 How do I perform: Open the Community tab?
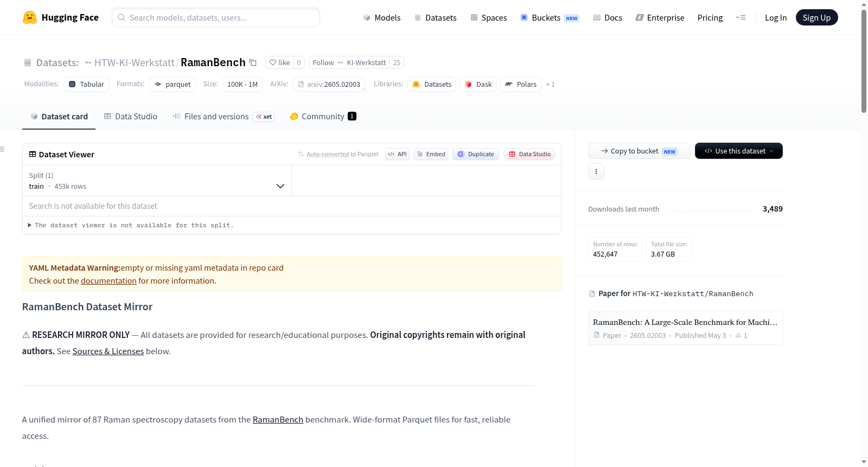[x=323, y=116]
